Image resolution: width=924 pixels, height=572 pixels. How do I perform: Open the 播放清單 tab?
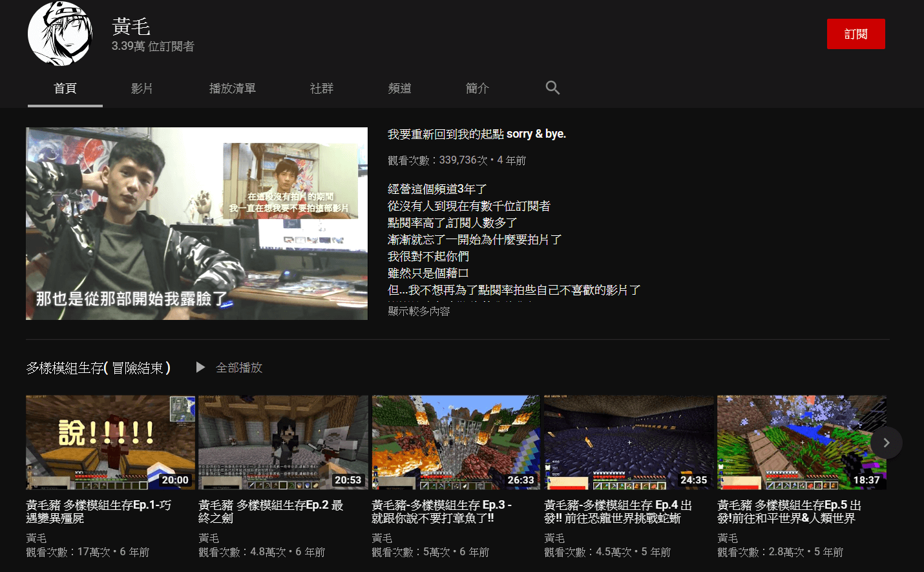pos(233,89)
